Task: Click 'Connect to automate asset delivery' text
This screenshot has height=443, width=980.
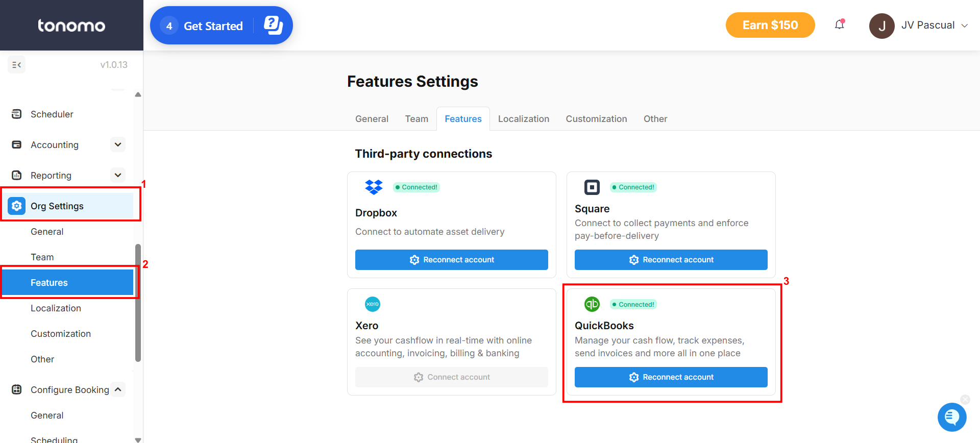Action: coord(430,232)
